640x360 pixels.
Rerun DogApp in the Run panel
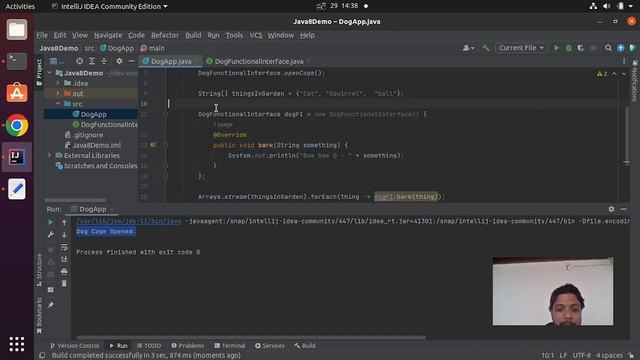tap(51, 222)
